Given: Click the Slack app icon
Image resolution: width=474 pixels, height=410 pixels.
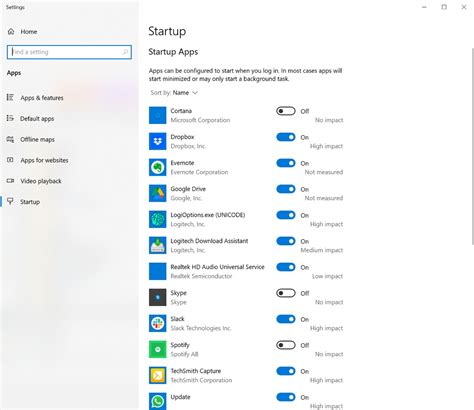Looking at the screenshot, I should (x=157, y=323).
